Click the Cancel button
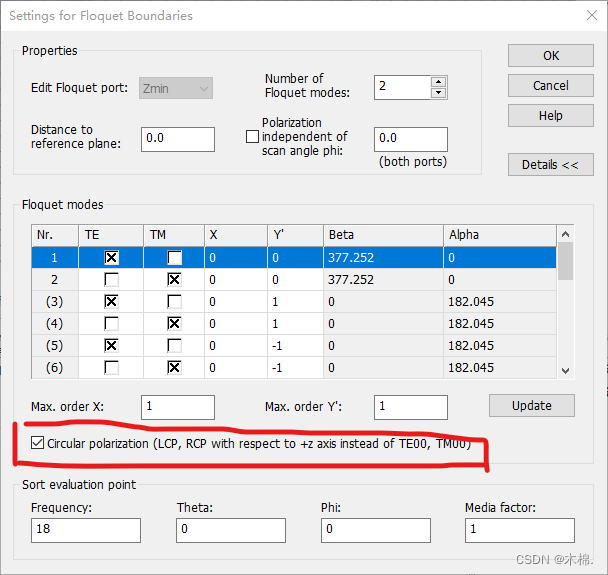The image size is (608, 575). [x=551, y=85]
